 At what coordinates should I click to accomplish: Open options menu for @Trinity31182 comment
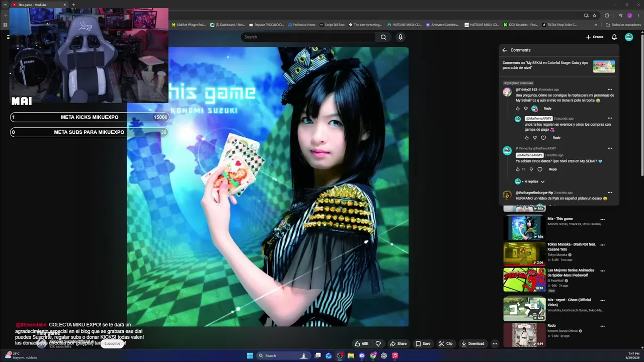pos(610,89)
